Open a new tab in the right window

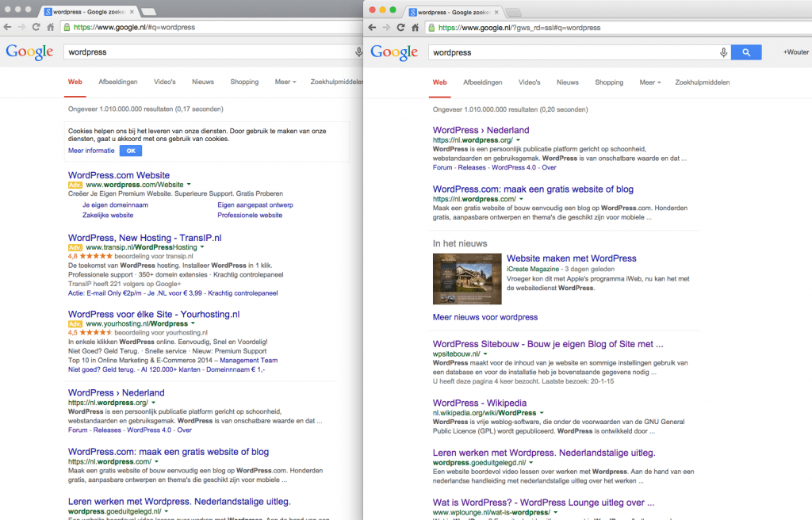pyautogui.click(x=513, y=12)
